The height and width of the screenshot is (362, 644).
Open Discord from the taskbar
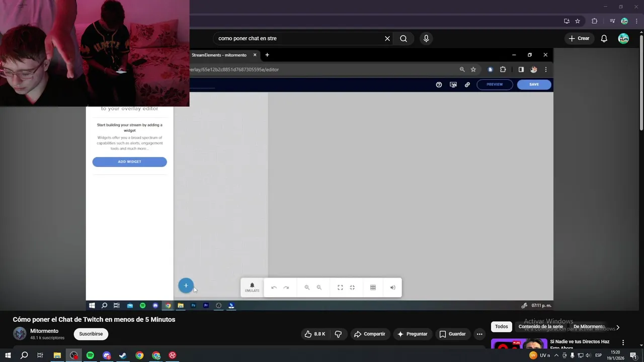(x=107, y=355)
